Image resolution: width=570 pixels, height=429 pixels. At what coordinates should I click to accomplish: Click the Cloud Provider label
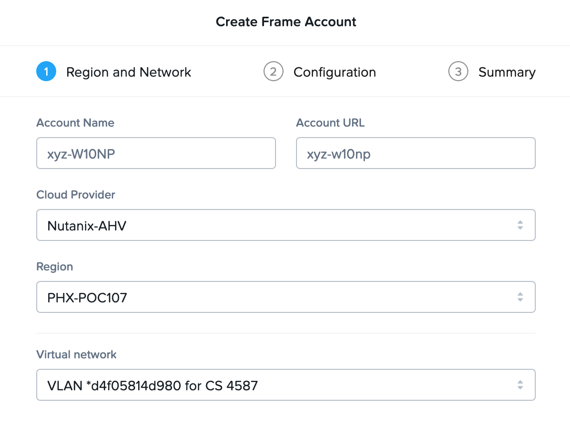point(76,195)
